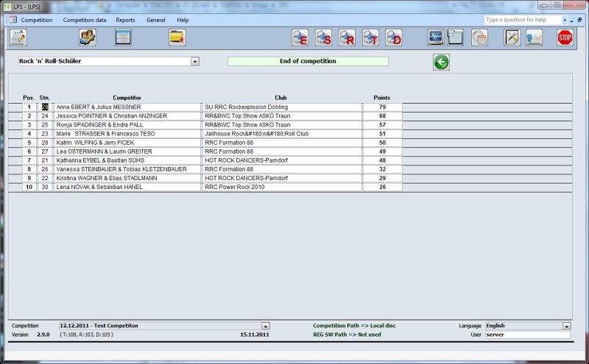Click the print icon labeled R
The image size is (589, 364).
[x=347, y=38]
